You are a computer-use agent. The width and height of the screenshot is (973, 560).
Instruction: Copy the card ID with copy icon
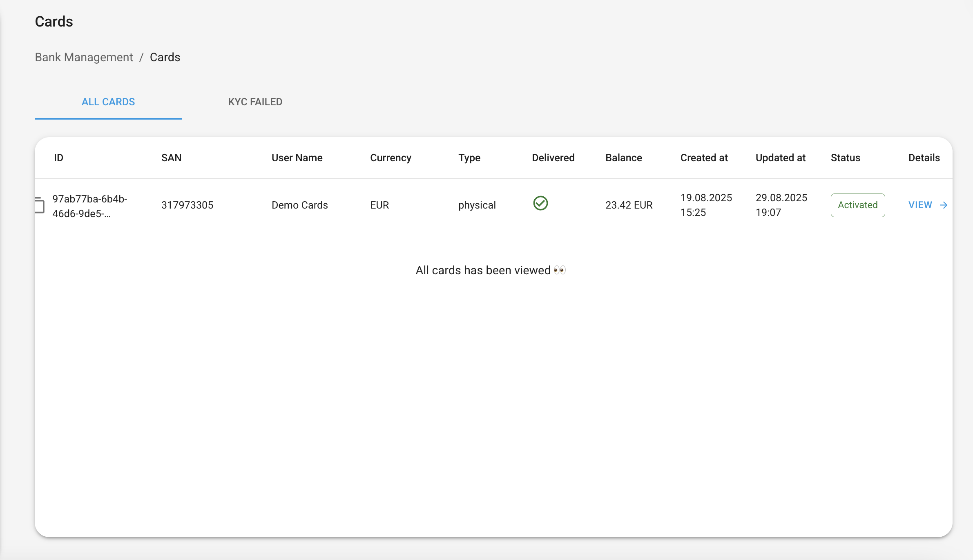pos(40,205)
